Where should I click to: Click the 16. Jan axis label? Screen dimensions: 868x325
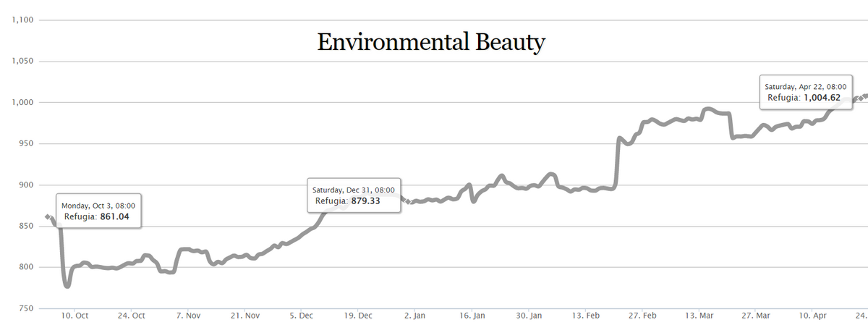(472, 316)
